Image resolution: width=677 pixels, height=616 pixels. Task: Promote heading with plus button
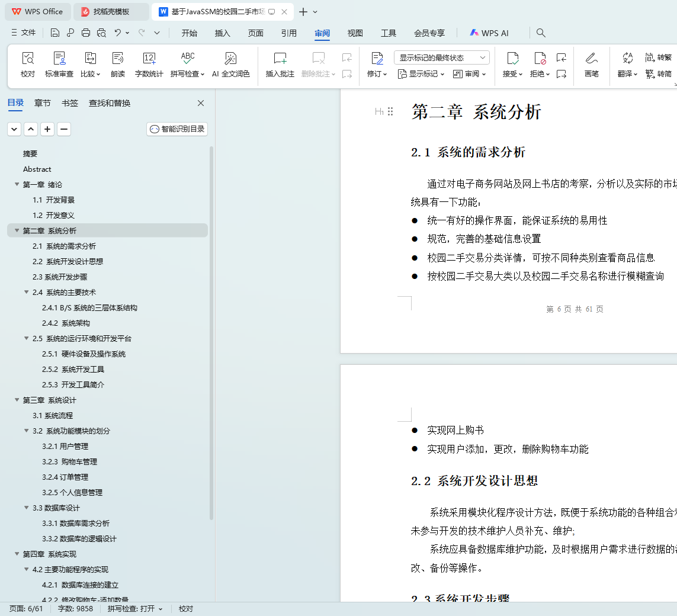(x=47, y=129)
